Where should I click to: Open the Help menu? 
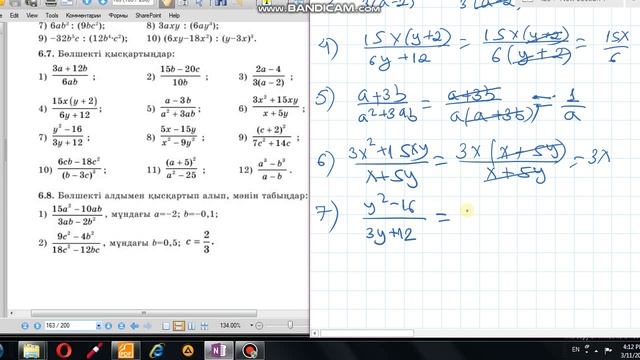tap(174, 16)
